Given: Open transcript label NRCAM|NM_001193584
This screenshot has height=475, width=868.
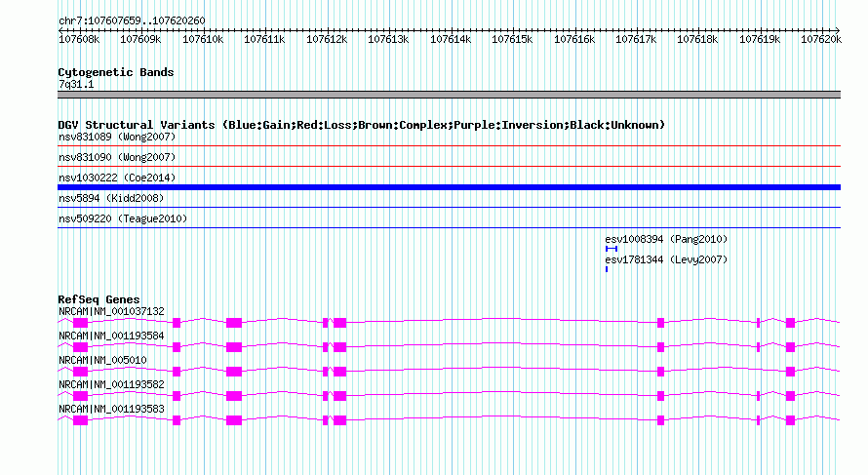Looking at the screenshot, I should [x=111, y=336].
